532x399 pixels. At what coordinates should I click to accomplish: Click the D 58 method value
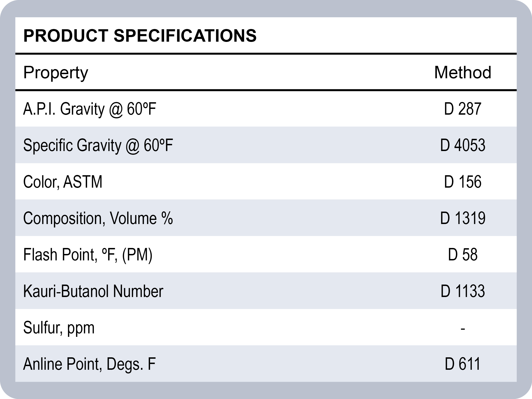tap(462, 255)
